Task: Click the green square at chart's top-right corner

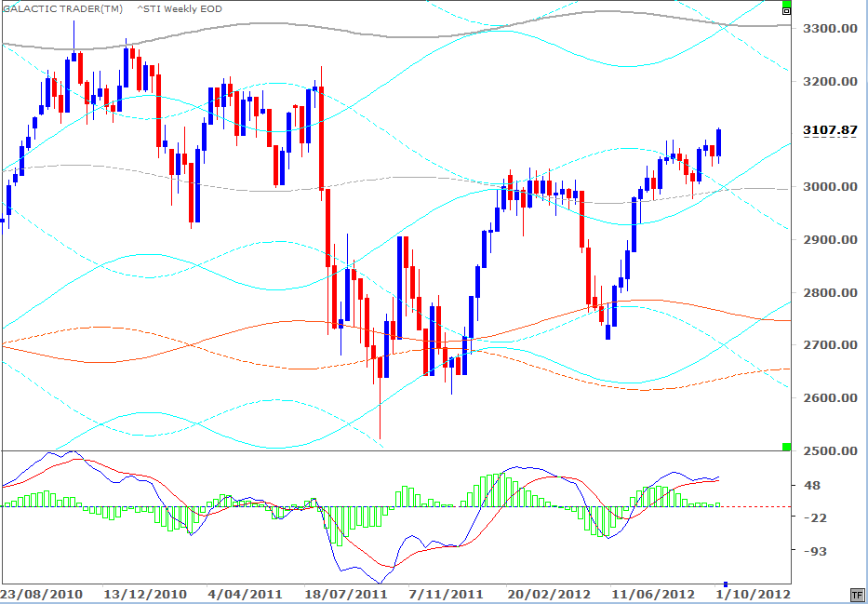Action: [x=787, y=4]
